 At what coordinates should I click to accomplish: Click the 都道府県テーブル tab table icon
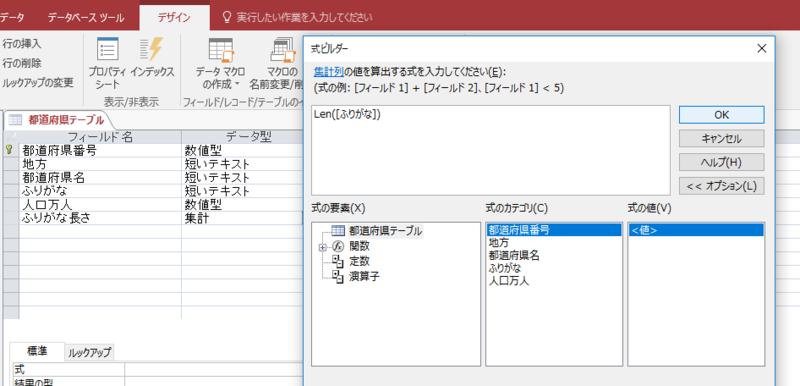[15, 120]
